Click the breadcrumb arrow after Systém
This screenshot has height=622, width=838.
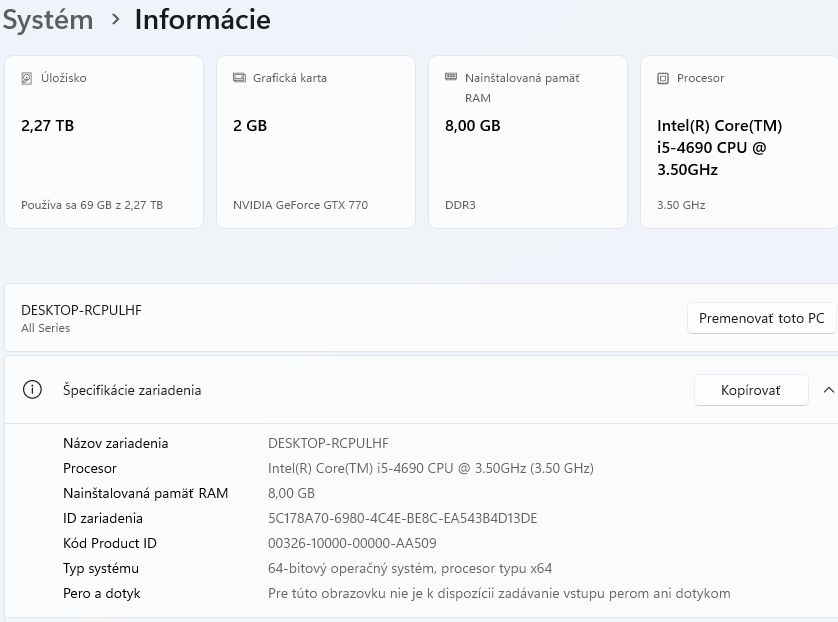(x=115, y=19)
